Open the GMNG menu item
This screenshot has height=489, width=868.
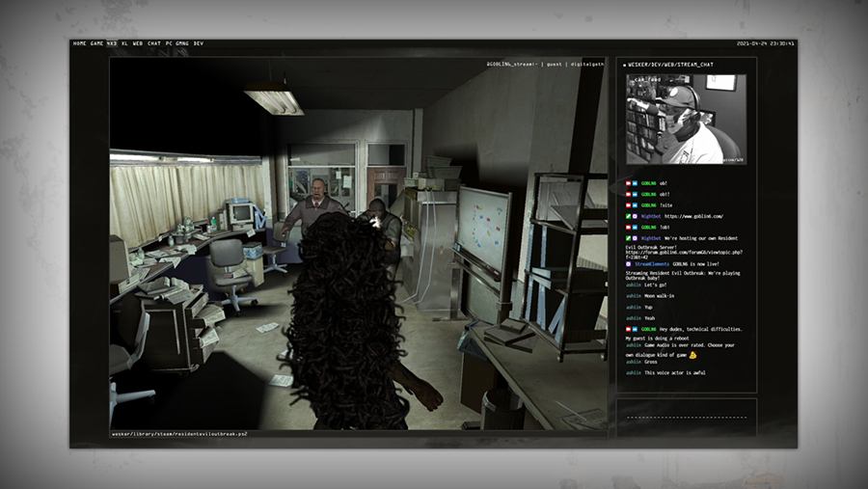coord(182,43)
